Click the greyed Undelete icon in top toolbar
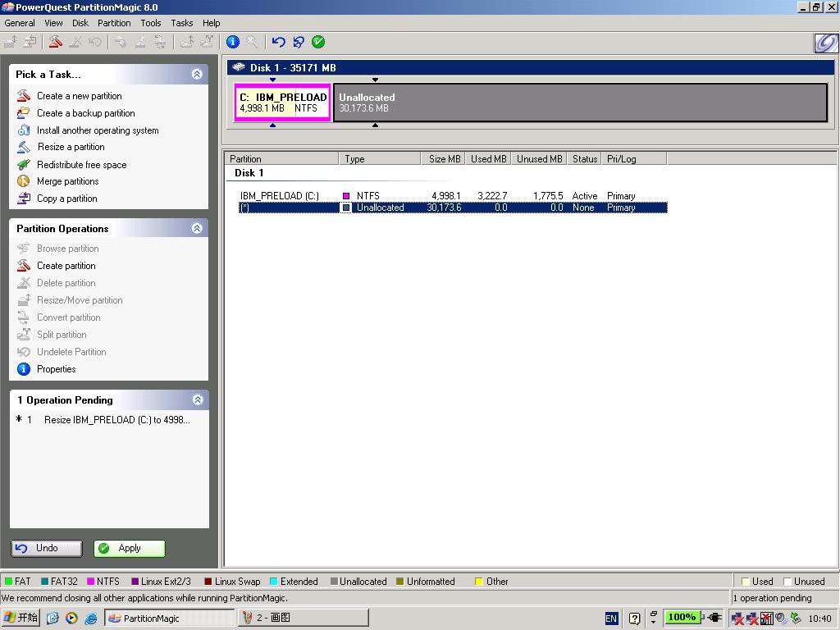840x630 pixels. (x=95, y=42)
